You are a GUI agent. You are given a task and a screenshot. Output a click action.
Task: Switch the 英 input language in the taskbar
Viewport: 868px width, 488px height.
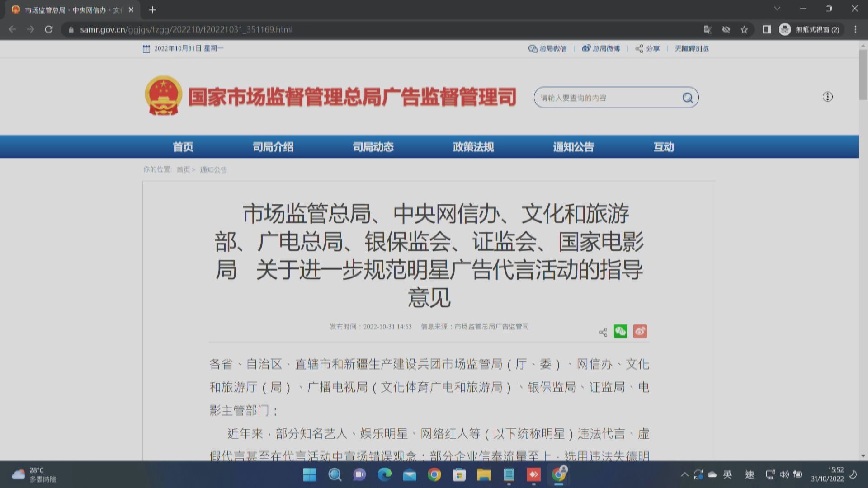[728, 474]
